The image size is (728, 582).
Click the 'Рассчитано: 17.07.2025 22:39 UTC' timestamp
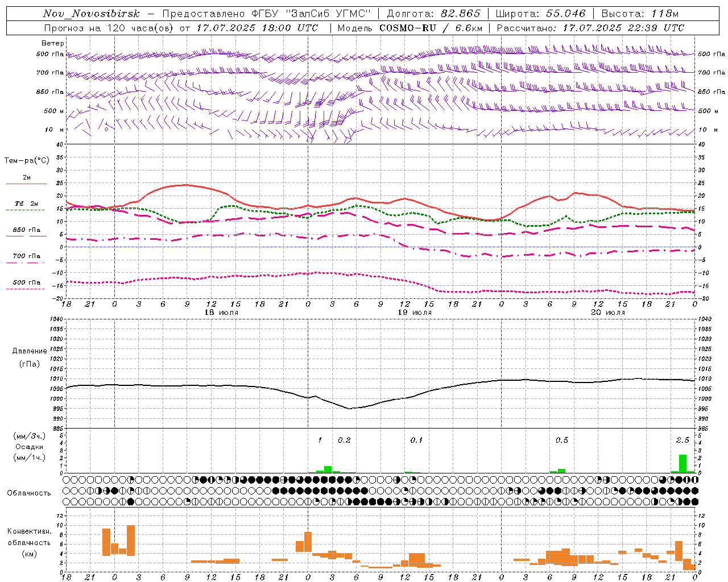[590, 28]
